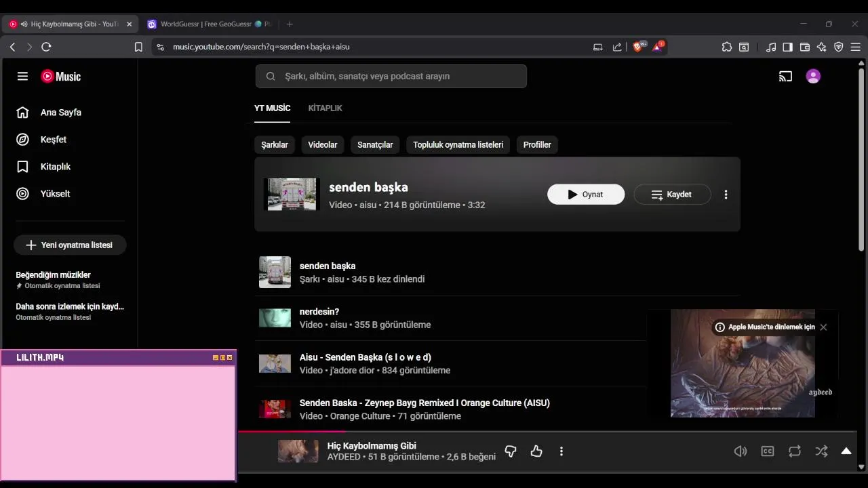Image resolution: width=868 pixels, height=488 pixels.
Task: Toggle closed captions in player bar
Action: coord(768,451)
